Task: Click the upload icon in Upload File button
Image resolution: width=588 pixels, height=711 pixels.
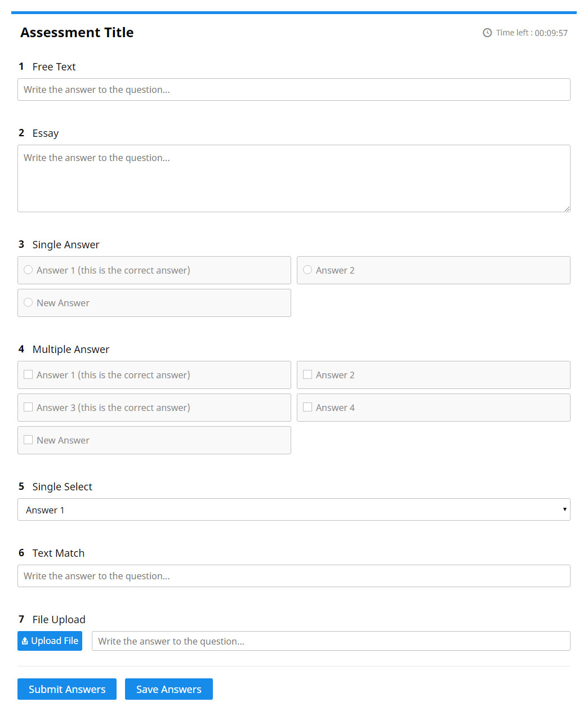Action: coord(25,641)
